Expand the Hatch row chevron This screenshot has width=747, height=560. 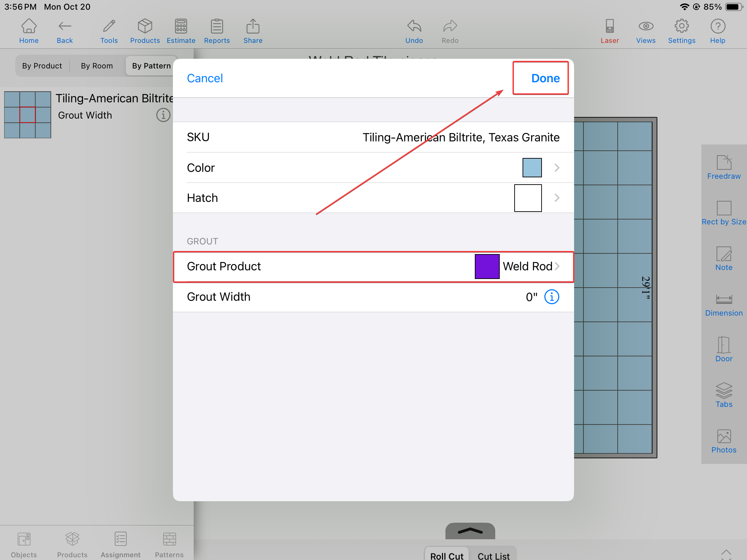557,198
